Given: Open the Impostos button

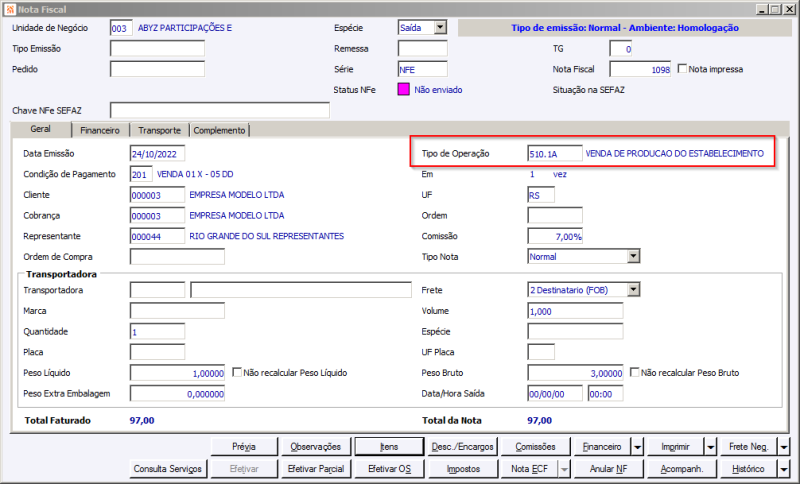Looking at the screenshot, I should point(463,469).
